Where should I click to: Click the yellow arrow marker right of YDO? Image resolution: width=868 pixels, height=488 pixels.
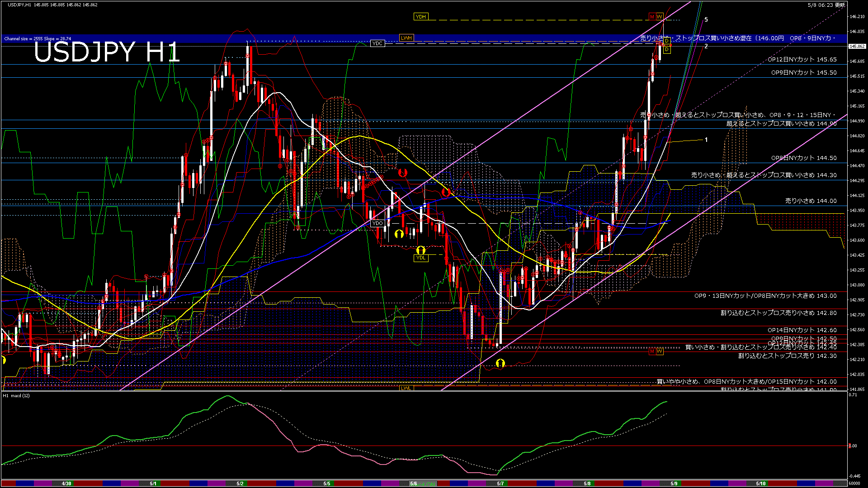click(399, 234)
